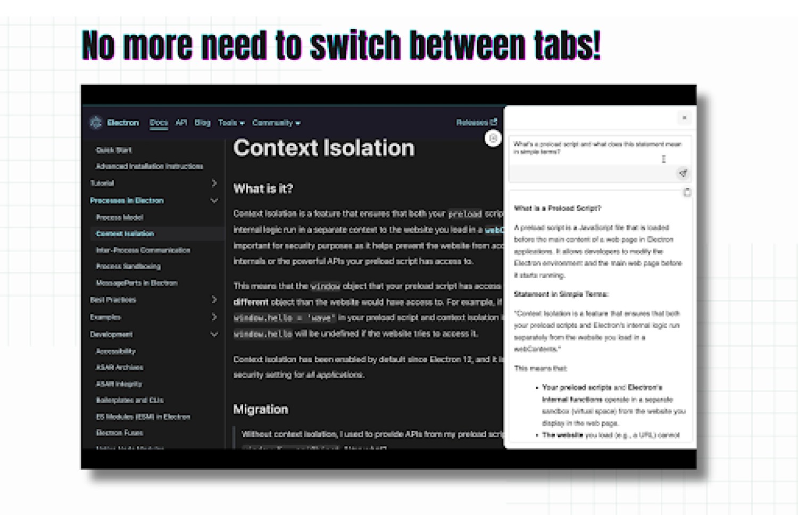Click 'Statement in Simple Terms:' heading

click(x=561, y=294)
